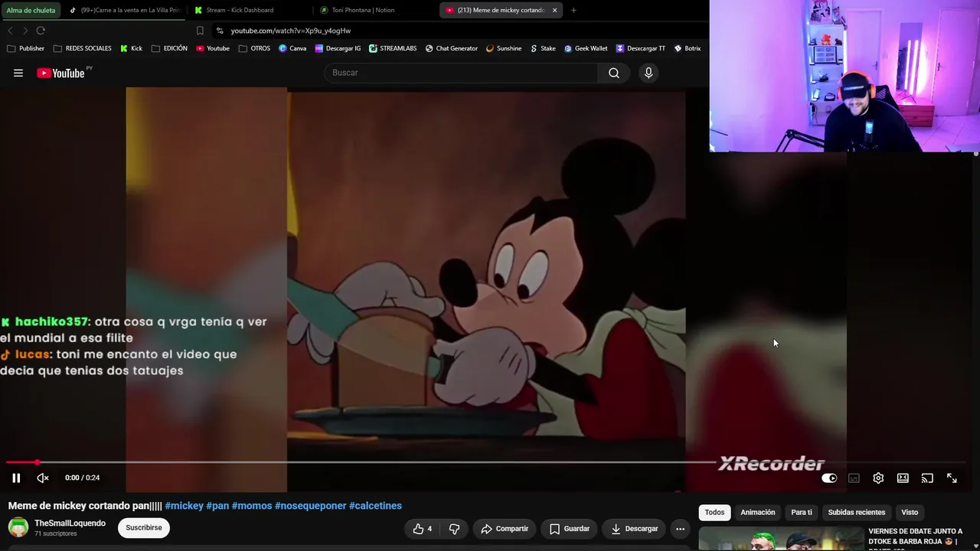980x551 pixels.
Task: Open the Youtube bookmark
Action: [212, 48]
